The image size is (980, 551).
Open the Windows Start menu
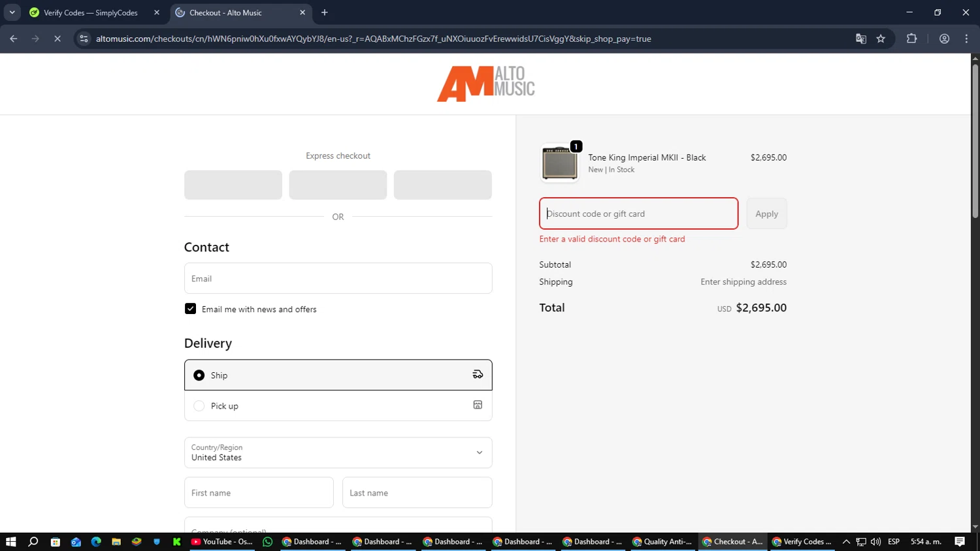point(10,542)
